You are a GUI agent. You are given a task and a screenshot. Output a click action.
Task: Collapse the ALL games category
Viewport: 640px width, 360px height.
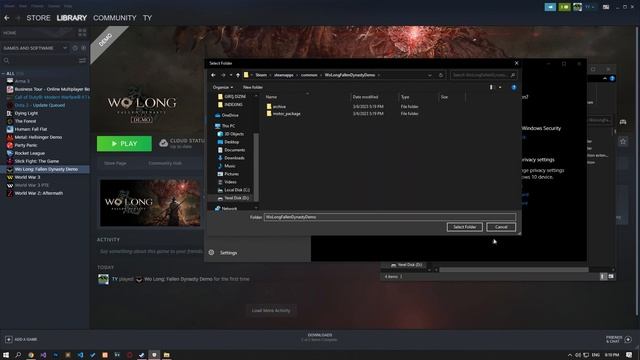click(3, 73)
